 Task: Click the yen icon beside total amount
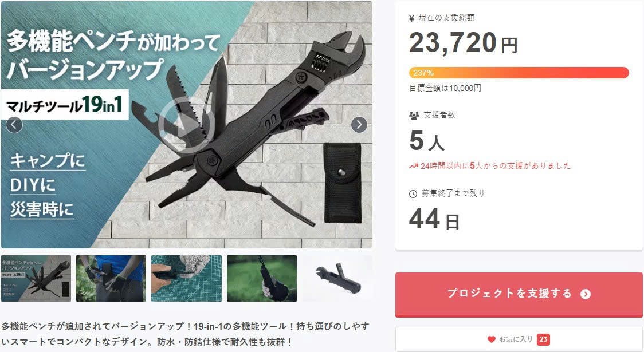tap(412, 18)
